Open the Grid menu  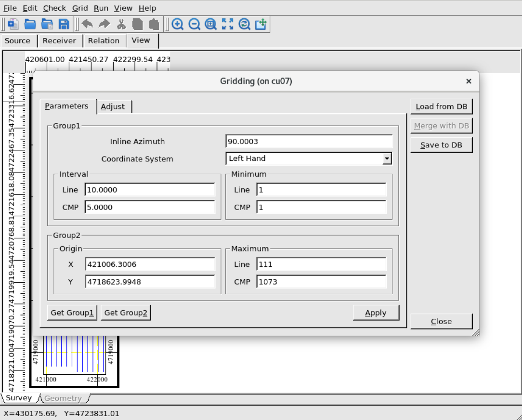(x=80, y=8)
